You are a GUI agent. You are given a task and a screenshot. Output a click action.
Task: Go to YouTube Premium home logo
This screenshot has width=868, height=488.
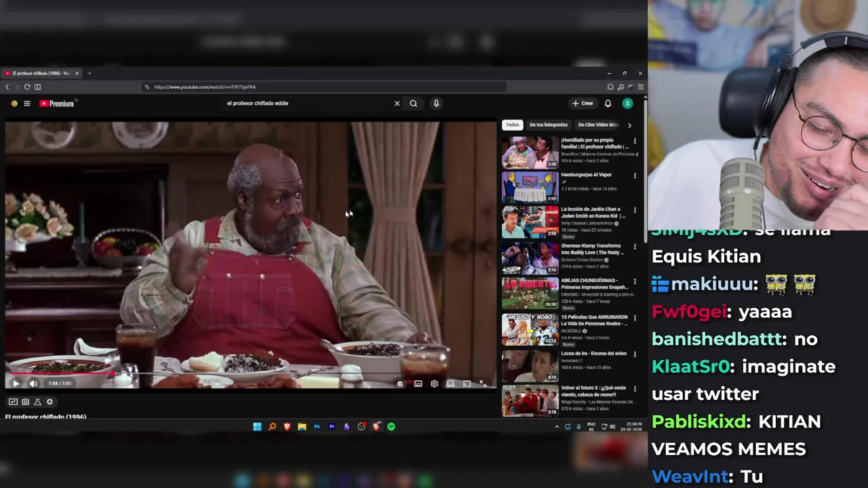(56, 104)
